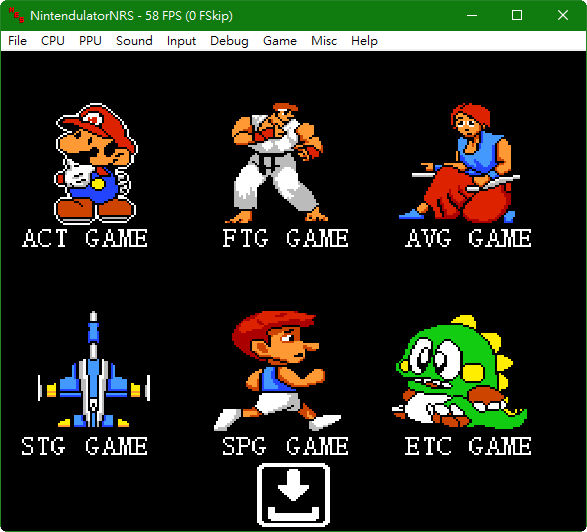Click the NES app icon in title bar
The width and height of the screenshot is (587, 532).
[16, 15]
